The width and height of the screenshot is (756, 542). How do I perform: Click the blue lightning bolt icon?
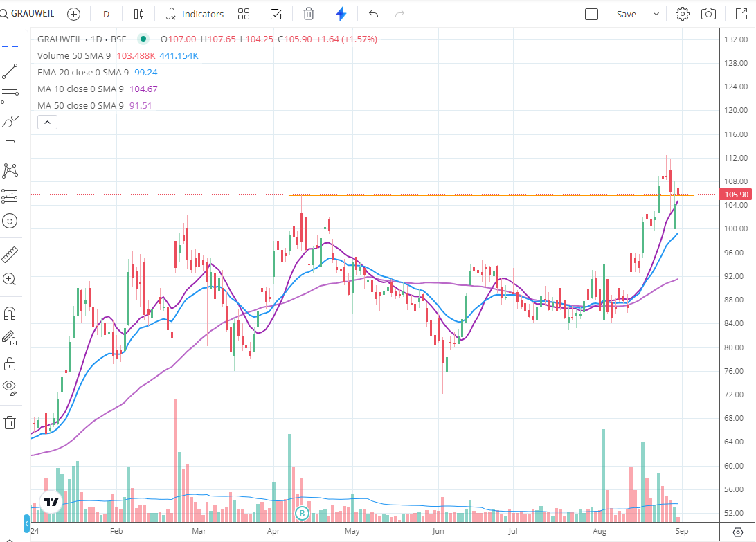341,14
